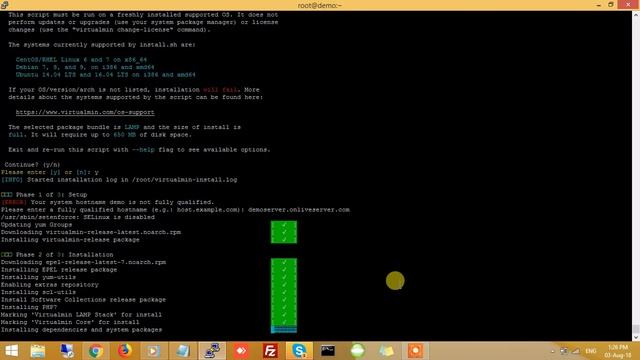This screenshot has height=360, width=640.
Task: Click 'Installing dependencies and system packages' line
Action: [x=81, y=329]
